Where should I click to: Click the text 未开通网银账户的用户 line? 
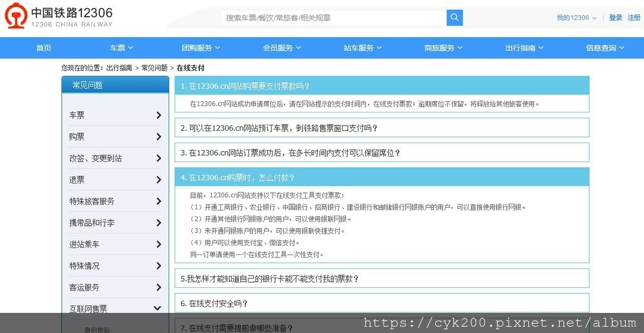tap(267, 231)
